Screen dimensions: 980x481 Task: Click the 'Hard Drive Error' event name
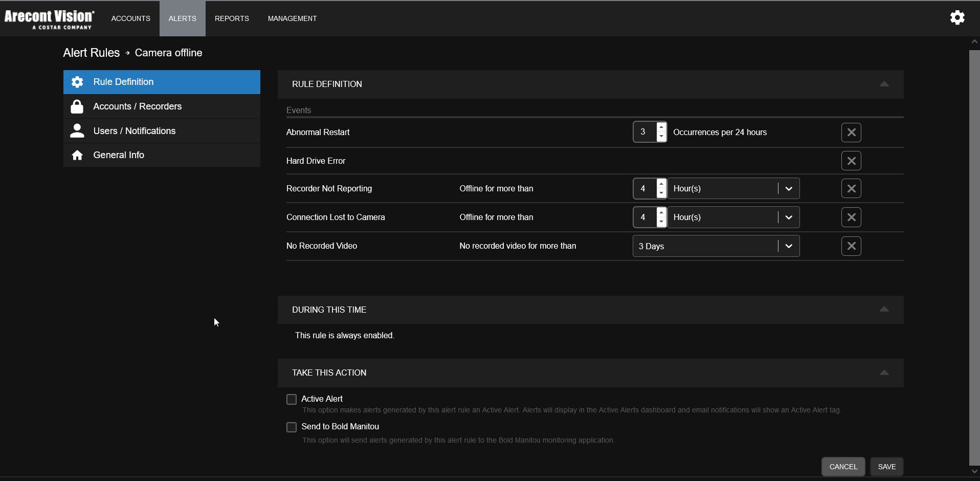point(316,161)
